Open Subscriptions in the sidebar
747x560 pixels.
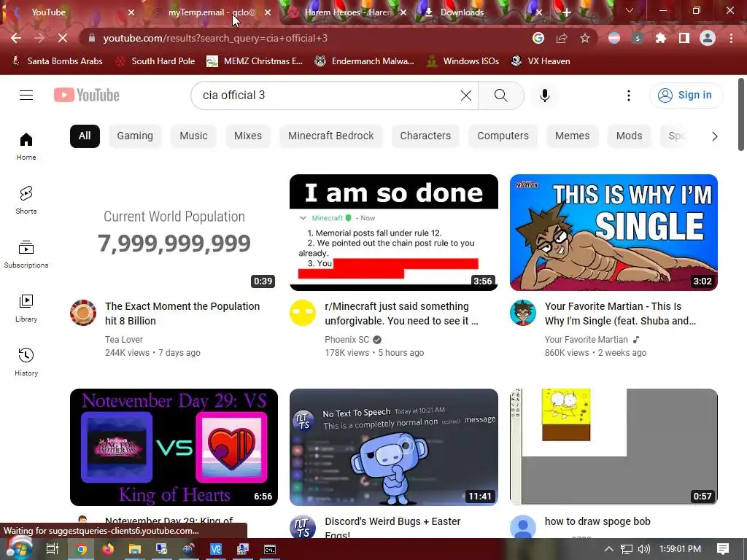[26, 254]
